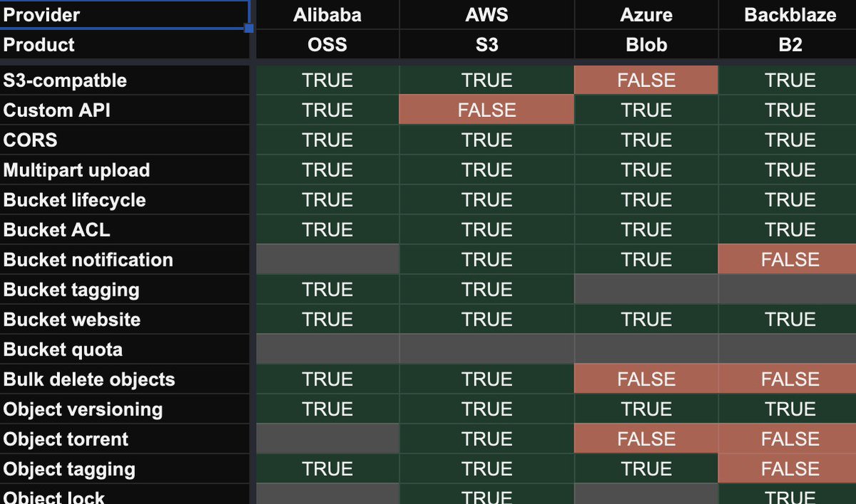This screenshot has width=856, height=504.
Task: Click the Multipart upload row label
Action: (x=125, y=170)
